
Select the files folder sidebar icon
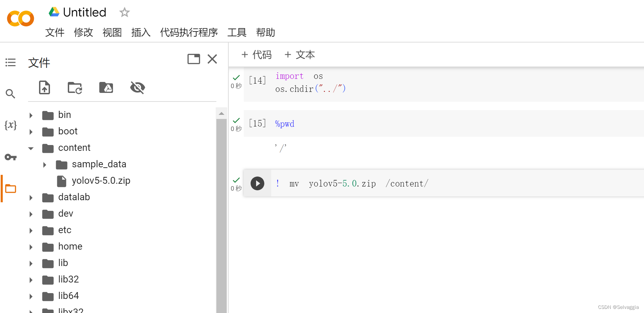(11, 189)
